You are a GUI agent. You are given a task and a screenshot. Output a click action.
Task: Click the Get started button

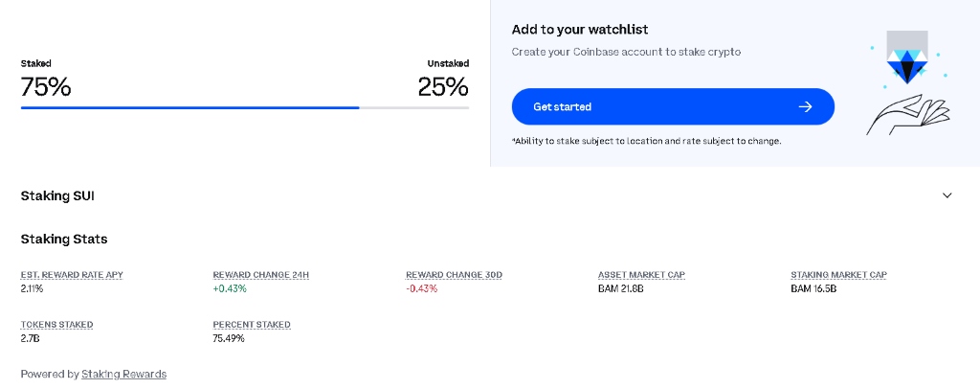click(673, 106)
